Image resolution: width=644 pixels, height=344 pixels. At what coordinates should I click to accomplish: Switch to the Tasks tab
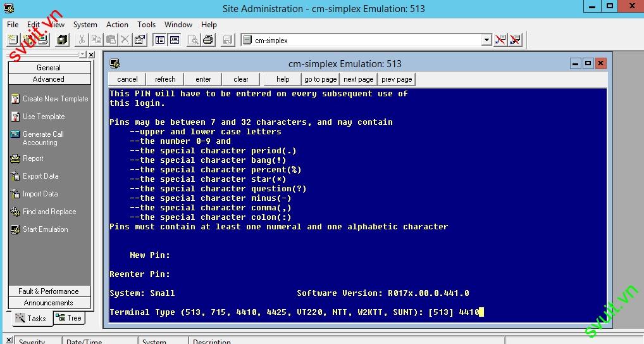click(x=32, y=318)
